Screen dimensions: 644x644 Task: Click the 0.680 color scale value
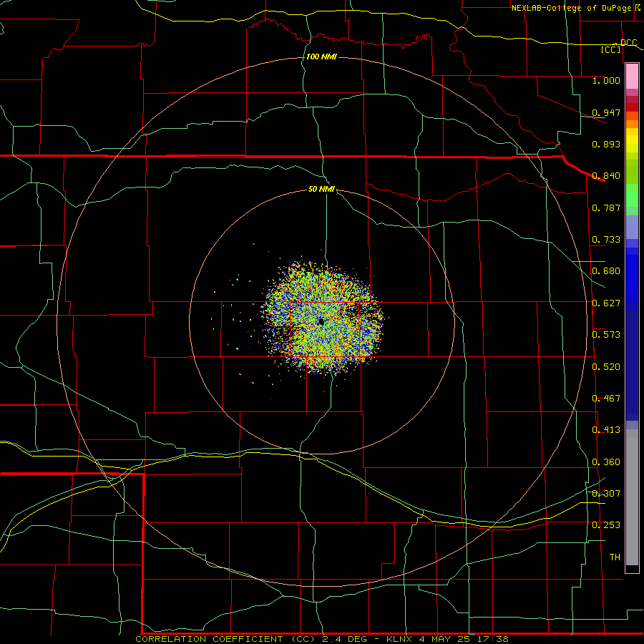(x=606, y=271)
